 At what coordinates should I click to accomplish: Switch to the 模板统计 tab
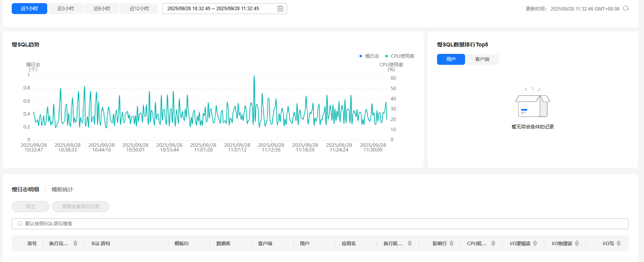(62, 189)
